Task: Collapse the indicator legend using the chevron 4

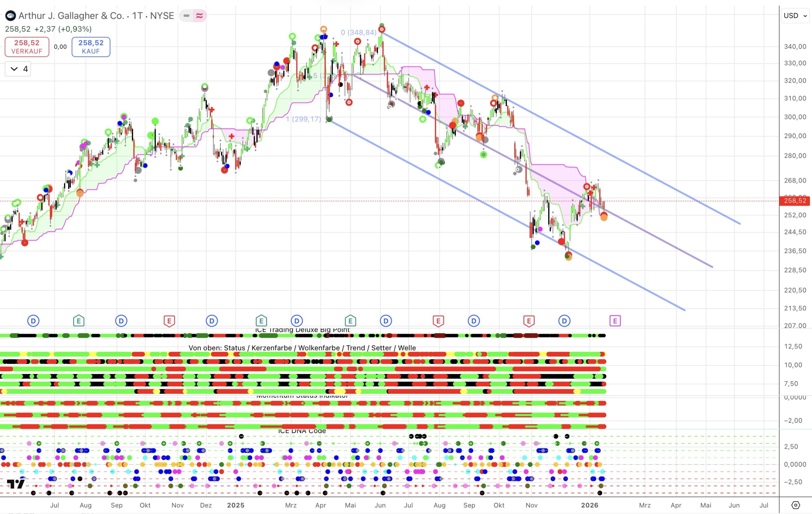Action: click(x=18, y=69)
